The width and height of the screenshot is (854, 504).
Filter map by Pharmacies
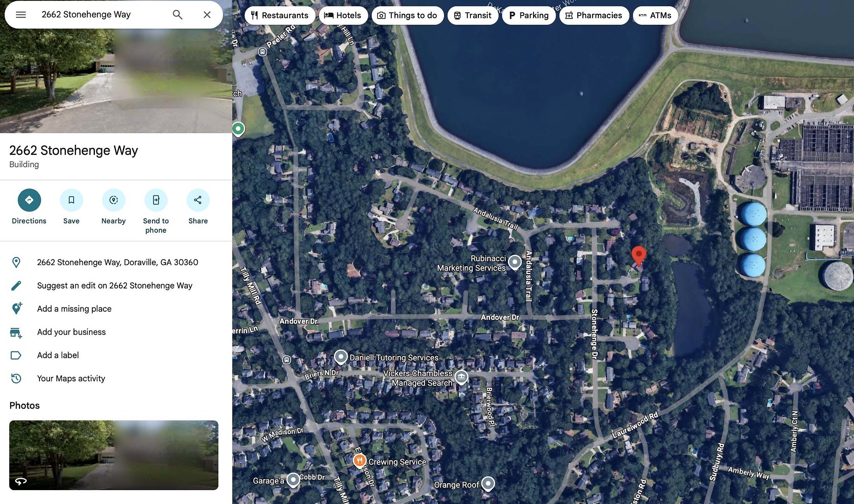pos(594,16)
